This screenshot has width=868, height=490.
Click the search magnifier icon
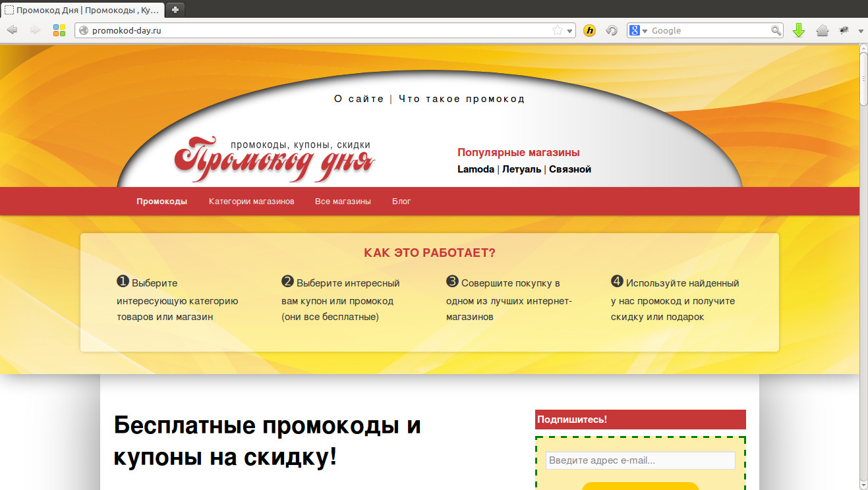[776, 30]
